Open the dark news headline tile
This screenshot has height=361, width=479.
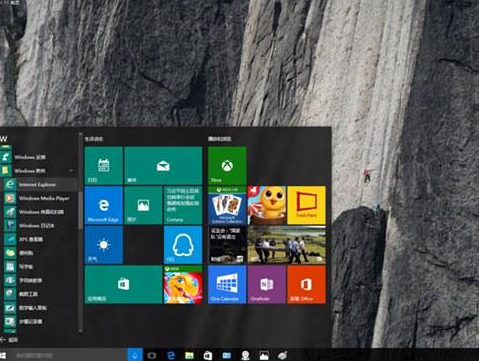pos(227,245)
